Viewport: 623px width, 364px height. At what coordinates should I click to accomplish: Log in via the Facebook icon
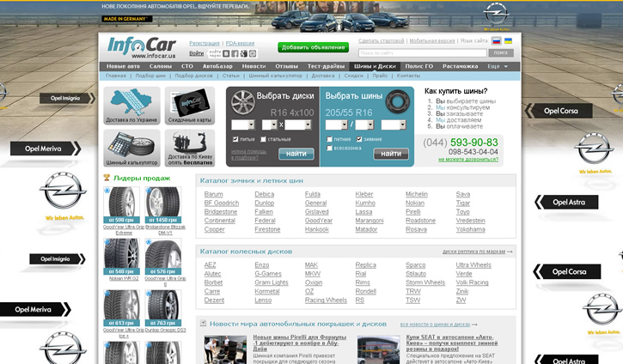click(235, 53)
